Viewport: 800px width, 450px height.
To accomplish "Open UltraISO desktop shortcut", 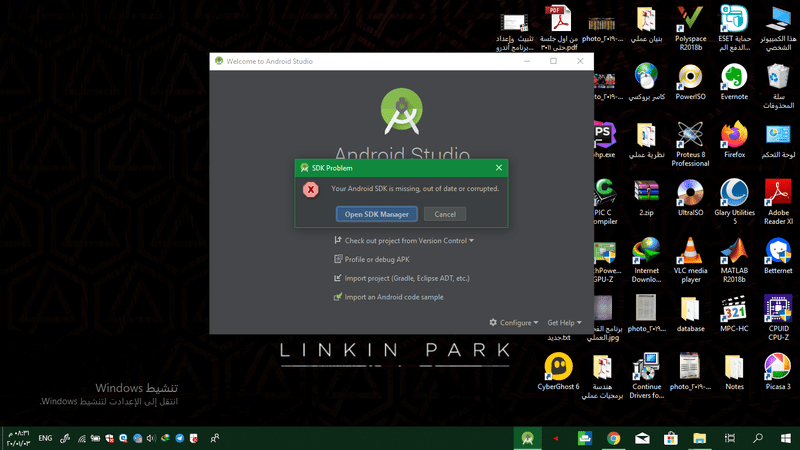I will (x=690, y=198).
